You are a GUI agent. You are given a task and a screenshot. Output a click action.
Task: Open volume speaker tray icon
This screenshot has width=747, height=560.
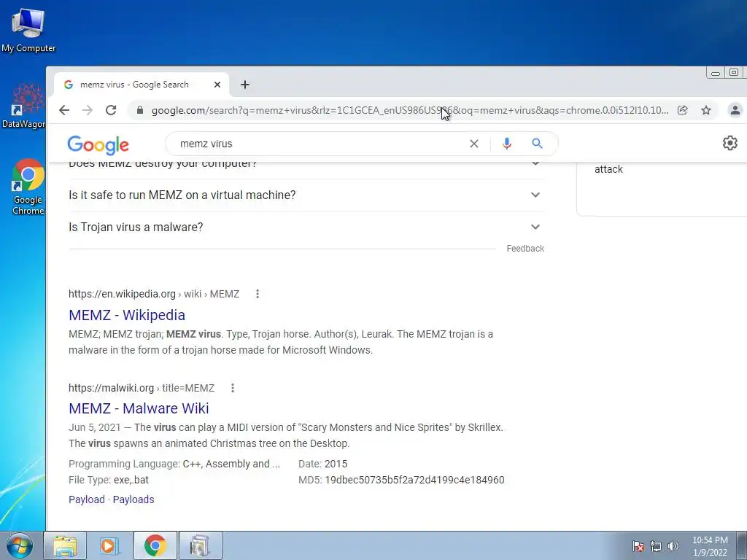click(x=673, y=547)
